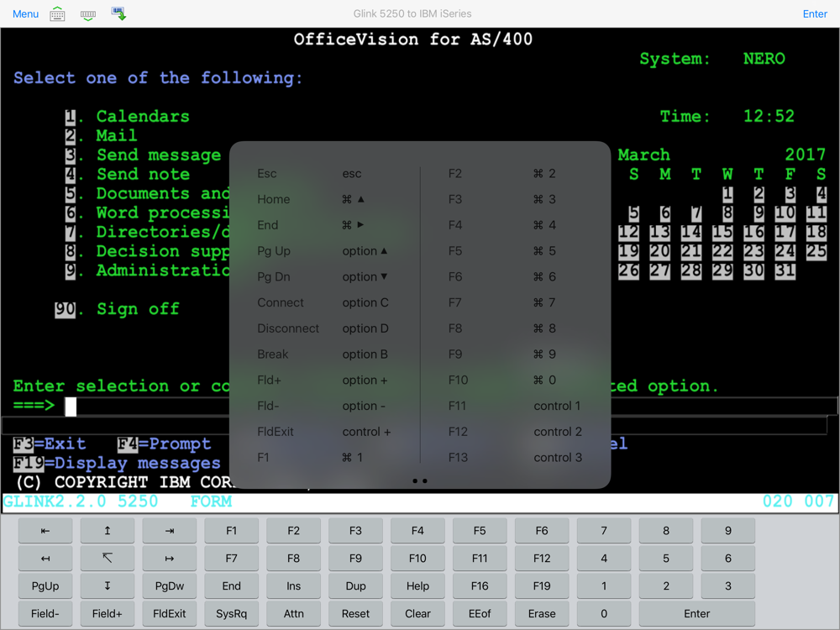Tap the SysRq key

[232, 614]
